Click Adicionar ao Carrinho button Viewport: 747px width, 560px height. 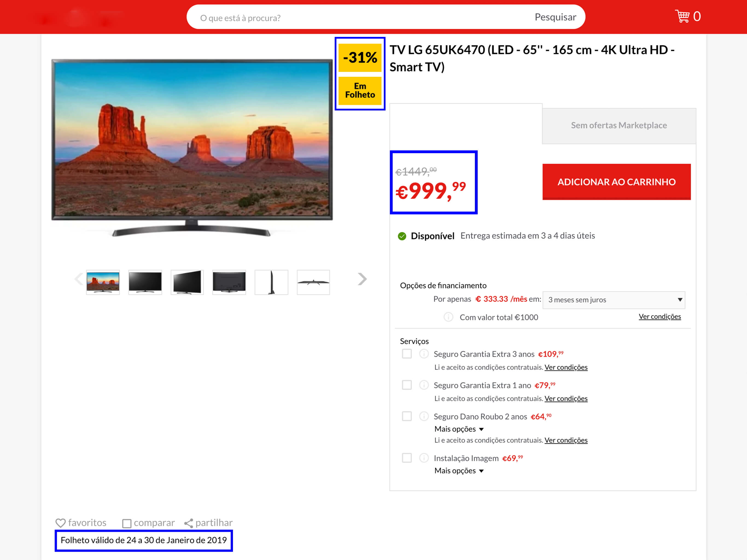[616, 182]
